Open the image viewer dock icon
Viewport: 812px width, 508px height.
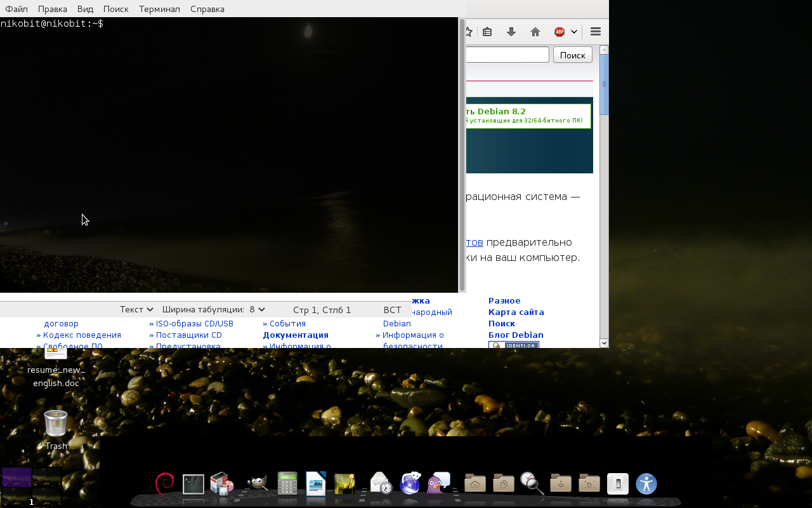(x=344, y=484)
